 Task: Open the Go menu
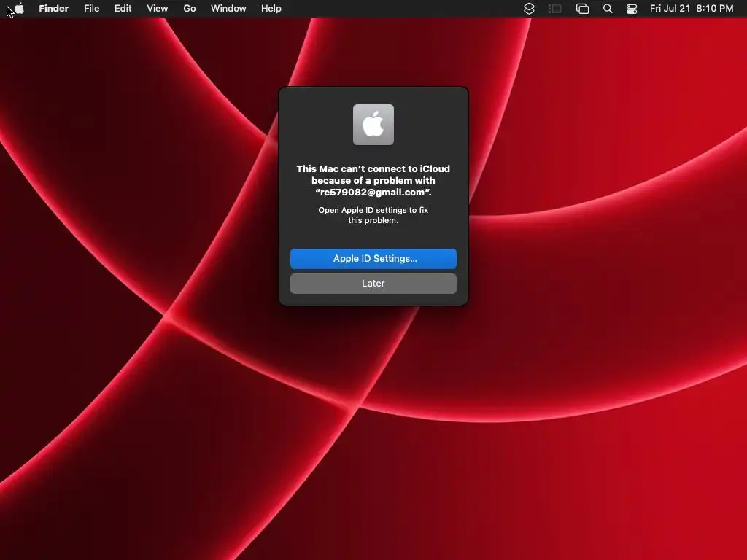190,9
